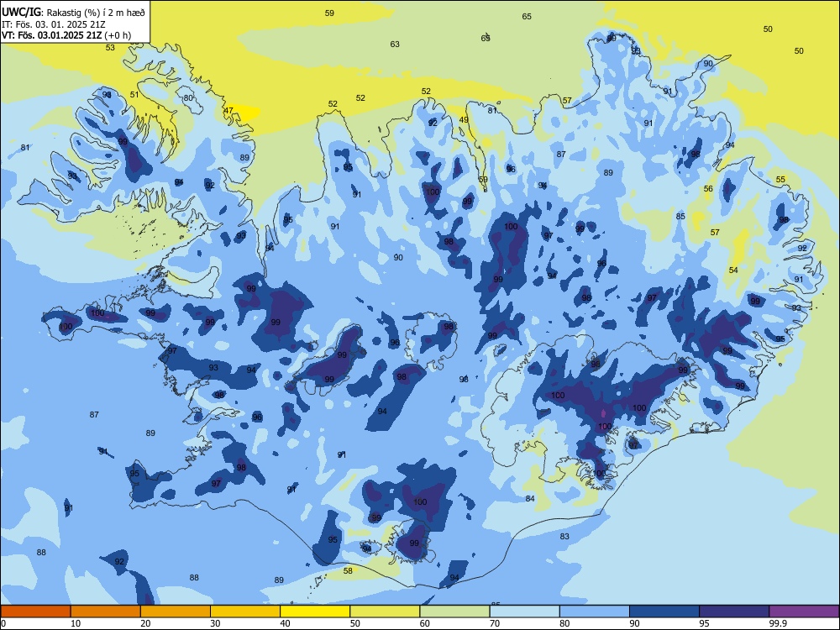Click the map value '47' in yellow patch
Viewport: 840px width, 630px height.
pos(228,111)
